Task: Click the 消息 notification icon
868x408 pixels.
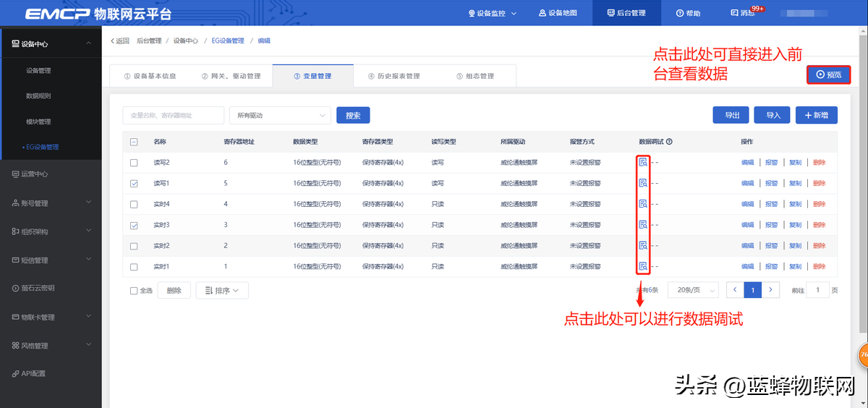Action: (735, 13)
